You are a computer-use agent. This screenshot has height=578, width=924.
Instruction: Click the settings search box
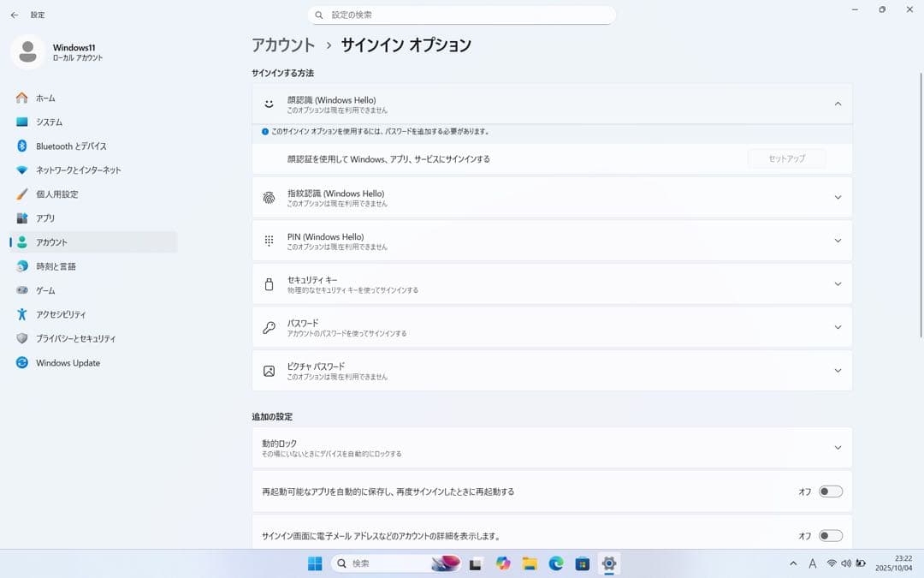click(x=462, y=15)
